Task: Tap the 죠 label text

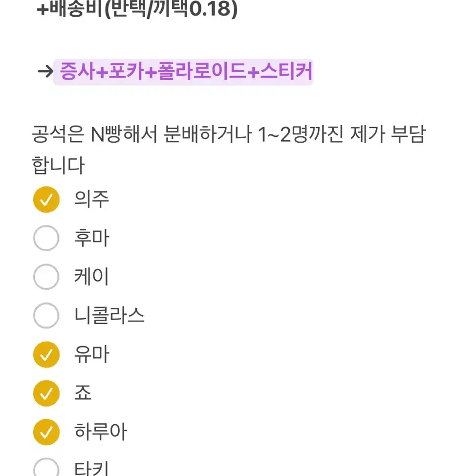Action: click(x=83, y=393)
